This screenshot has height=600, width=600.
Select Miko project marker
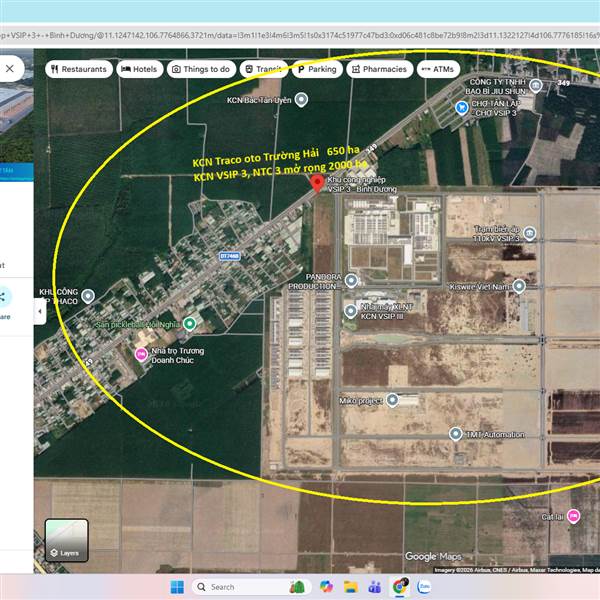point(392,400)
